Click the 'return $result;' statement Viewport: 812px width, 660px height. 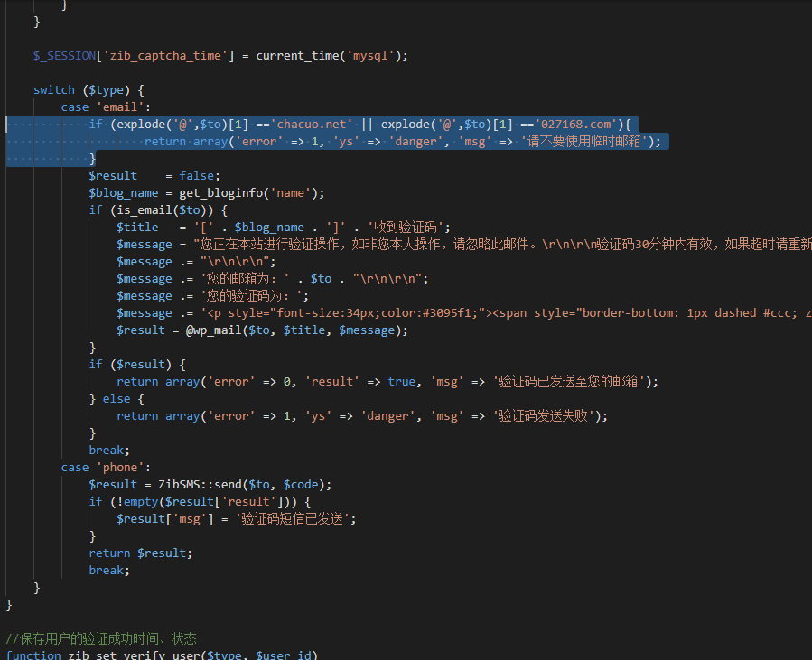(140, 553)
